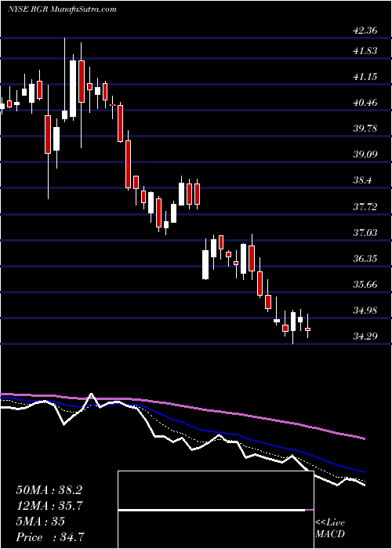Screen dimensions: 392x549
Task: Click the 5MA : 35 readout
Action: pos(41,522)
